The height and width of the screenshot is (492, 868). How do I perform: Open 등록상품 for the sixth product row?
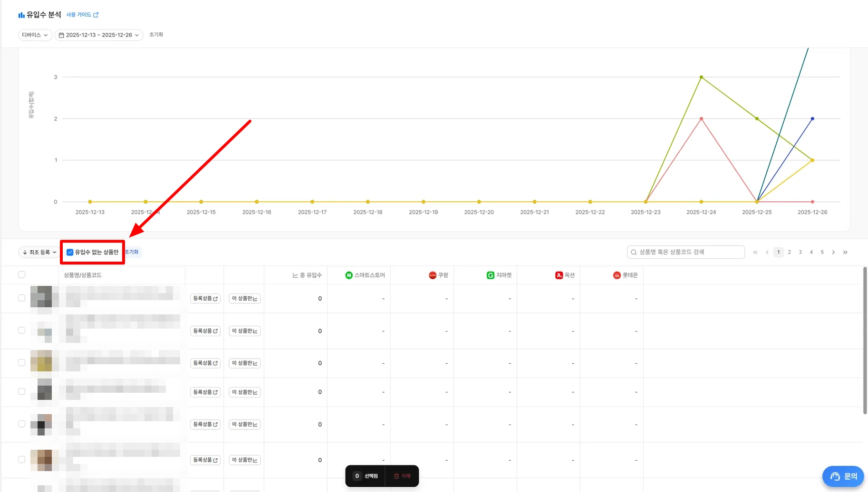pos(205,460)
